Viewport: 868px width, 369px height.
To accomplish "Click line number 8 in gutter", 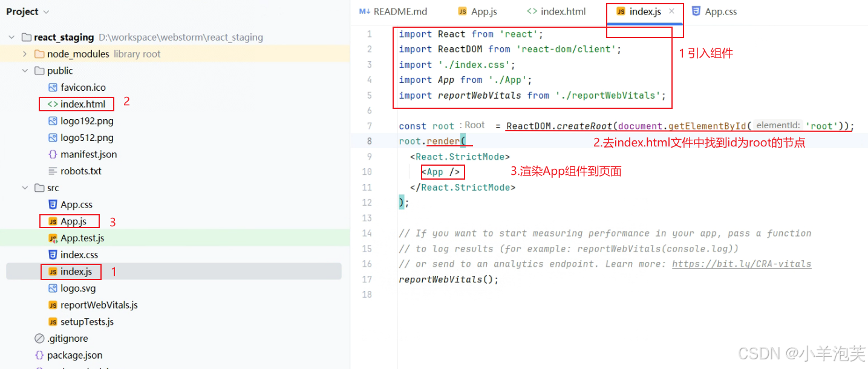I will tap(369, 142).
